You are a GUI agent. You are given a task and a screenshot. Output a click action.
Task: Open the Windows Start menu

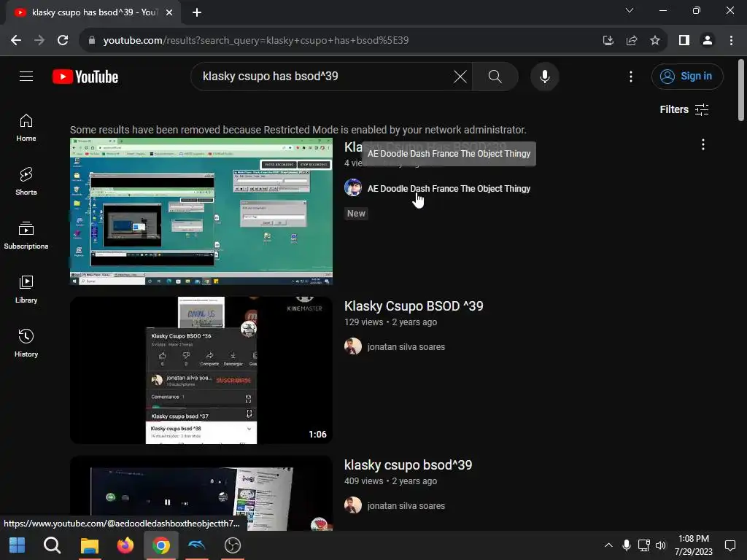click(x=18, y=545)
